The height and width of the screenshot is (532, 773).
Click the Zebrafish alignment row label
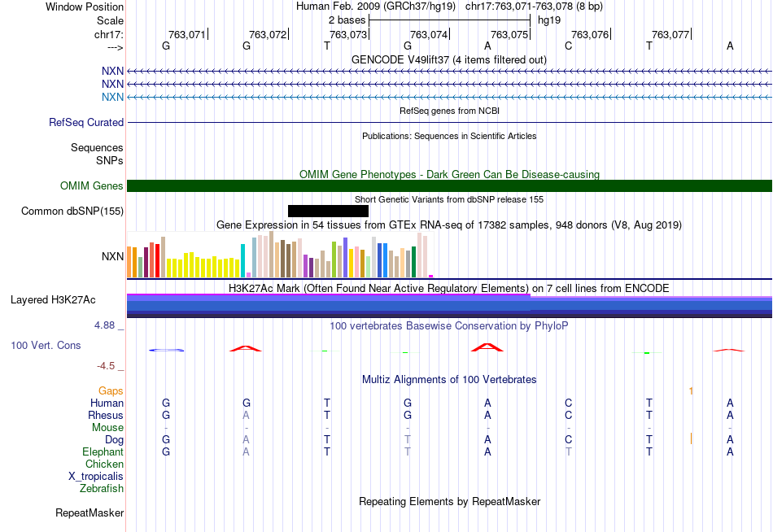point(102,489)
